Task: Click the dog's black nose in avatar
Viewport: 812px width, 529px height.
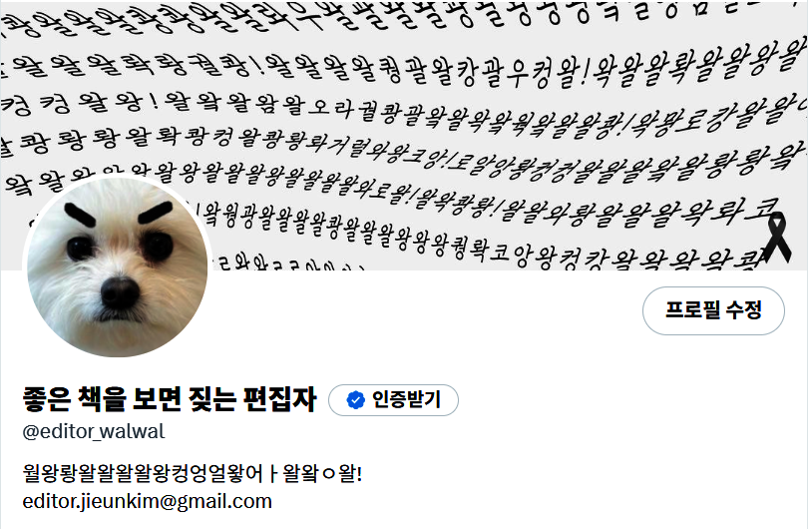Action: [x=120, y=291]
